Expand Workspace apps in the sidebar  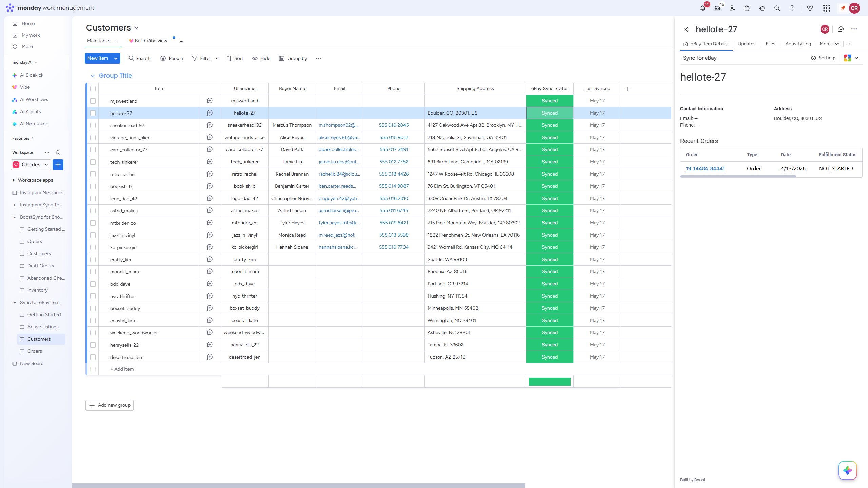pyautogui.click(x=14, y=180)
